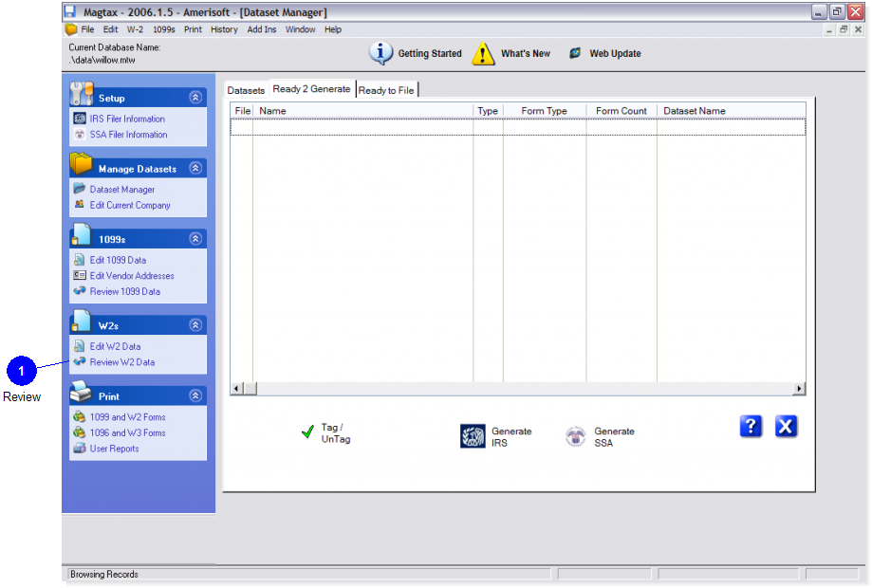Viewport: 872px width, 588px height.
Task: Collapse the Print sidebar section
Action: pos(195,395)
